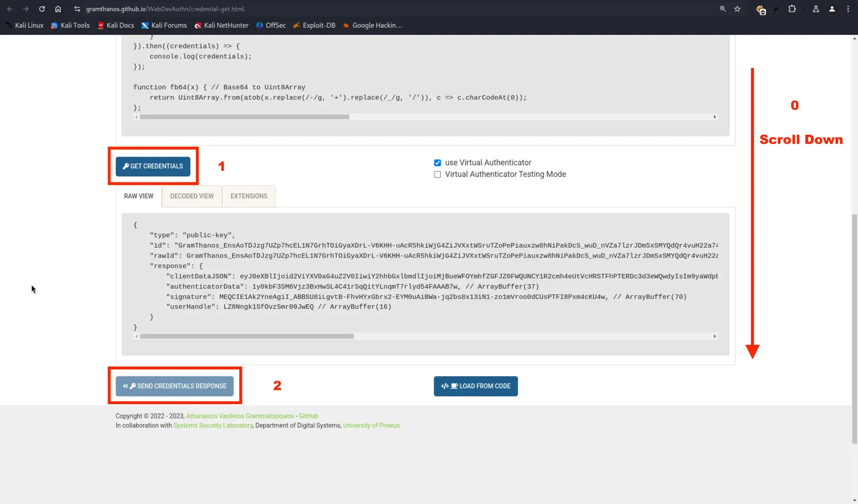Open the browser profile avatar icon
858x504 pixels.
click(x=832, y=9)
